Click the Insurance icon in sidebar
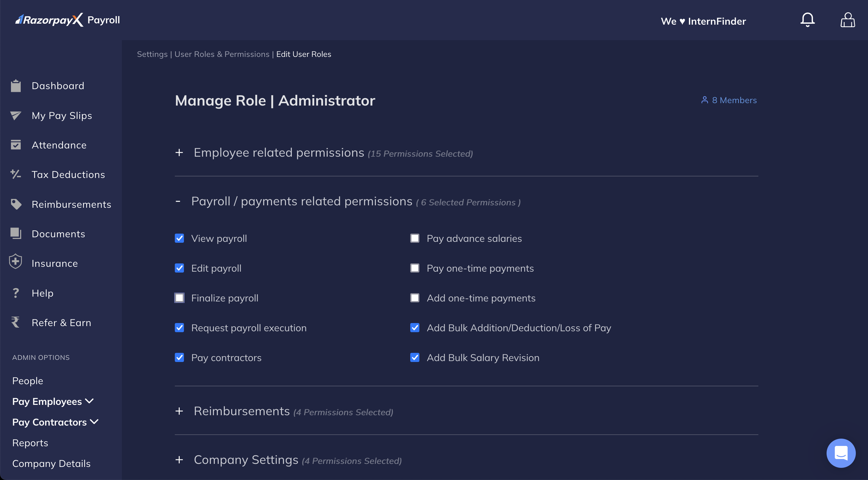Viewport: 868px width, 480px height. pyautogui.click(x=16, y=262)
